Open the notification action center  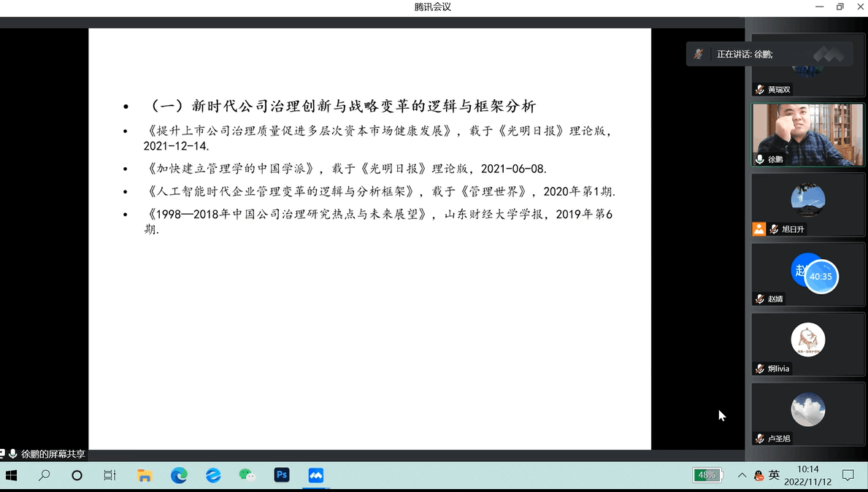tap(848, 475)
